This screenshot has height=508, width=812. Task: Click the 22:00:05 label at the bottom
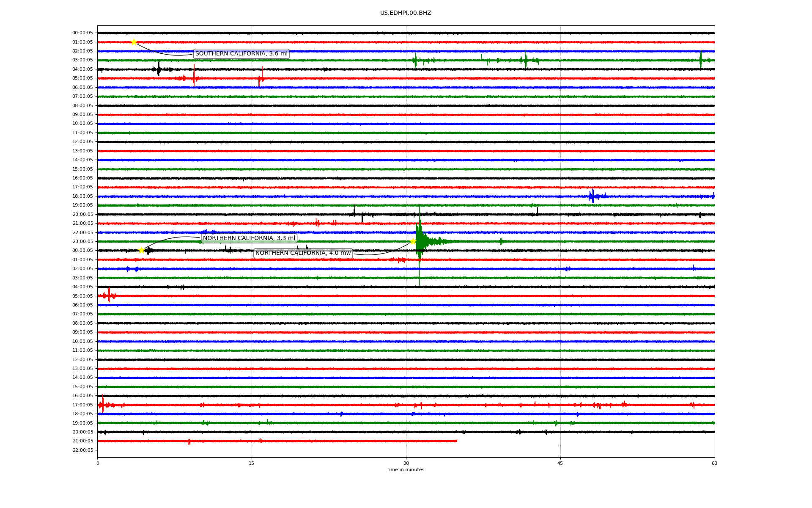[82, 450]
